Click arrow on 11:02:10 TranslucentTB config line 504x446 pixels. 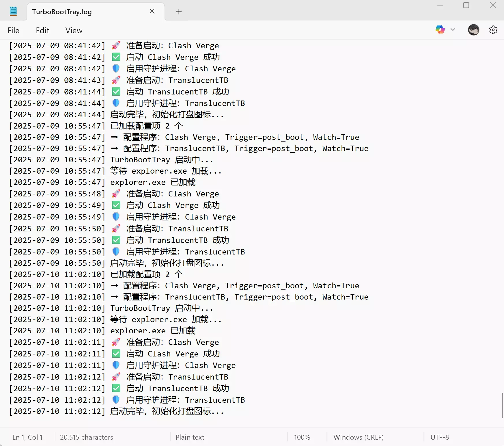coord(115,297)
